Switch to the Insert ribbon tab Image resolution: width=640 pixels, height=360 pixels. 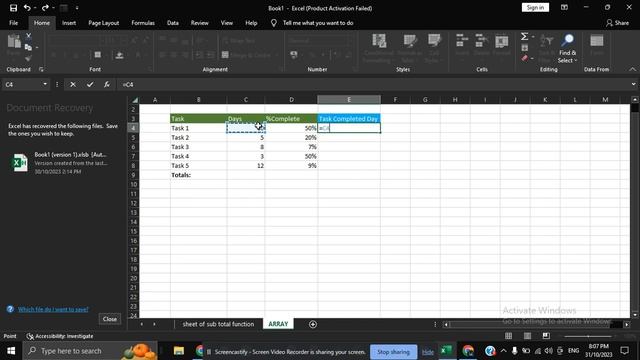(x=69, y=23)
